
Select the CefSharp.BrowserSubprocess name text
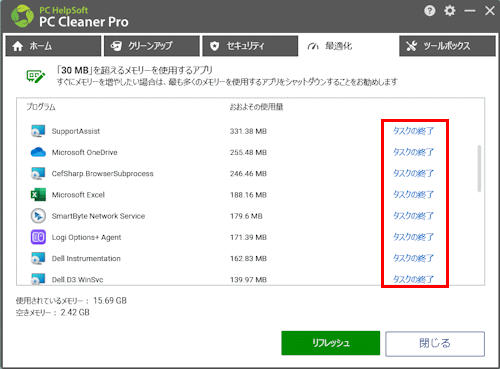click(x=102, y=174)
